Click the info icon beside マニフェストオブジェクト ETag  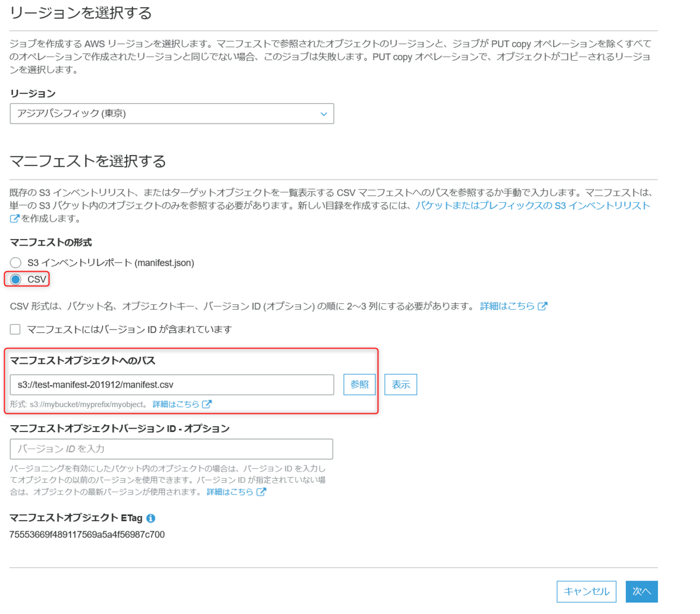click(x=150, y=518)
